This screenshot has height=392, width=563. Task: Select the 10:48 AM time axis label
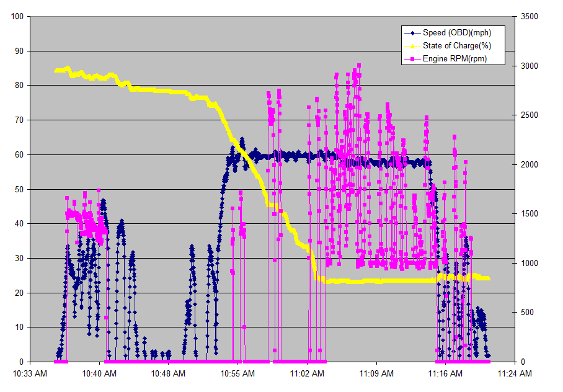coord(168,373)
